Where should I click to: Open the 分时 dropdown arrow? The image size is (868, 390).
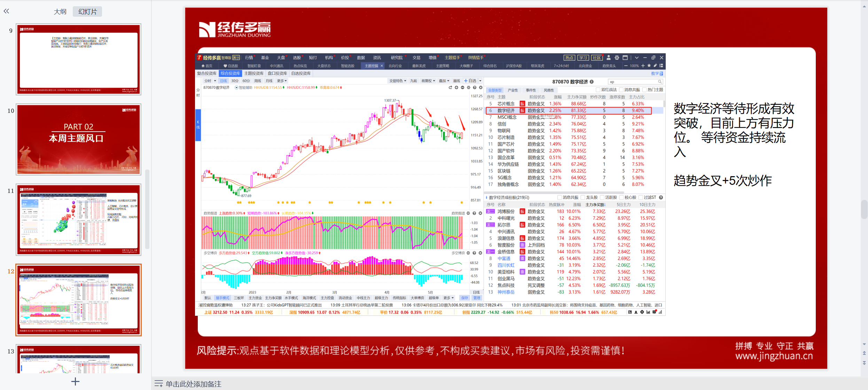(x=215, y=81)
